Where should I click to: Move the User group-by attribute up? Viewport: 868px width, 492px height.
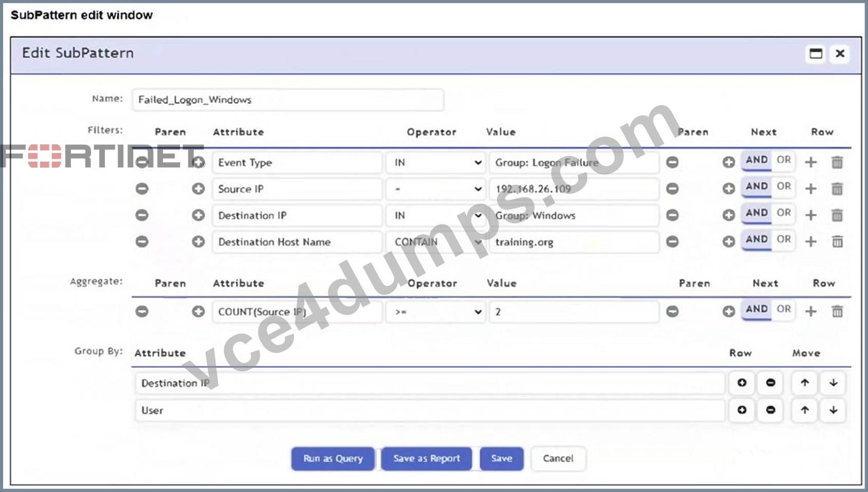pos(805,410)
